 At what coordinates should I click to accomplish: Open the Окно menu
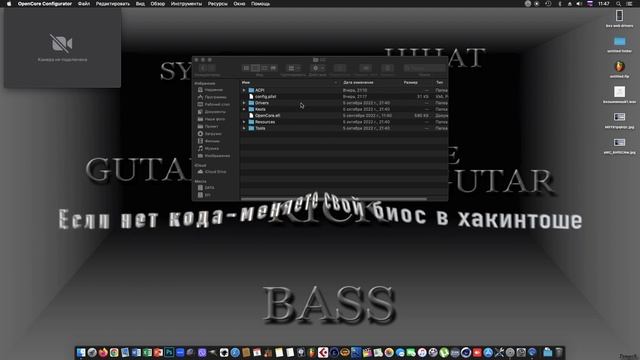pos(239,4)
